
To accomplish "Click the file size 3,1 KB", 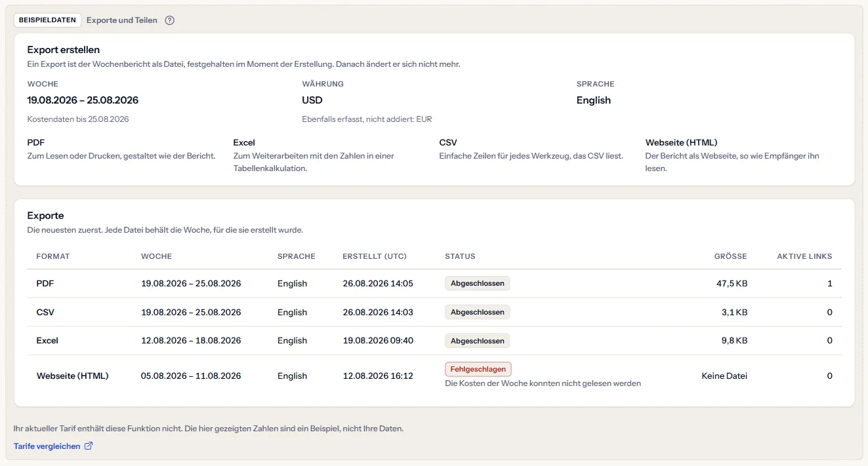I will click(x=735, y=312).
